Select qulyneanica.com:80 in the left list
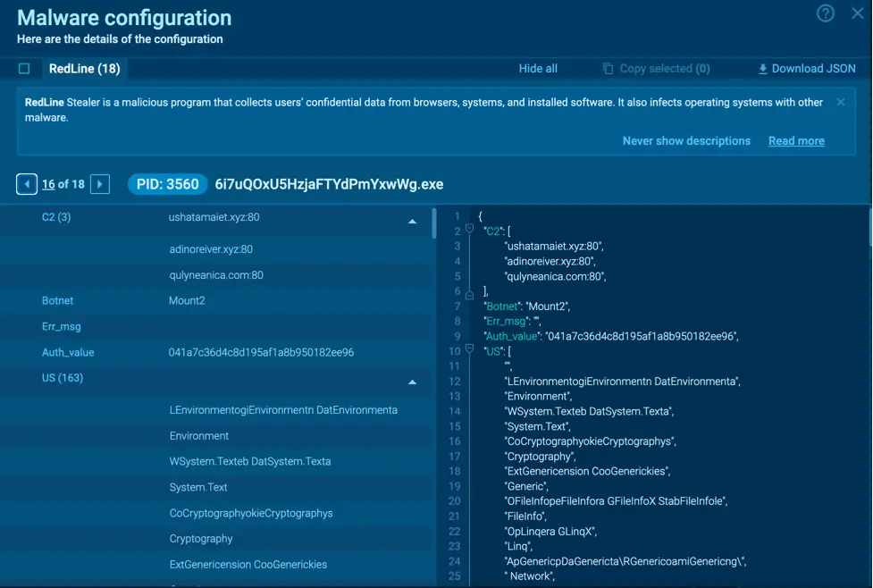The width and height of the screenshot is (873, 588). click(x=216, y=275)
